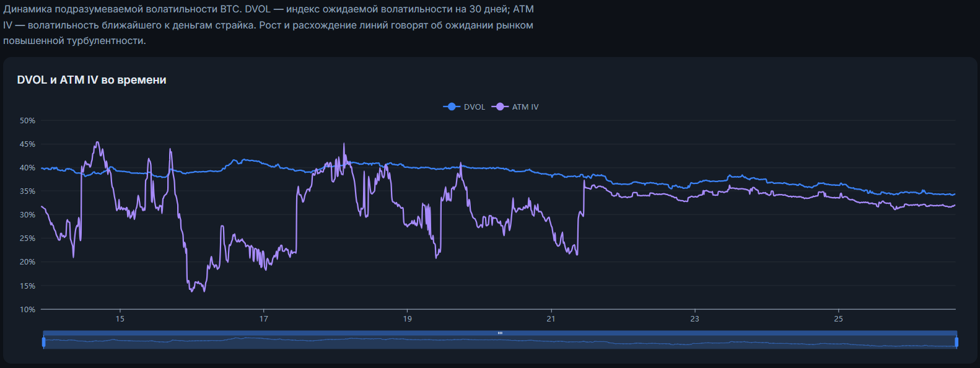The image size is (980, 368).
Task: Click the 15% y-axis label
Action: pyautogui.click(x=27, y=286)
